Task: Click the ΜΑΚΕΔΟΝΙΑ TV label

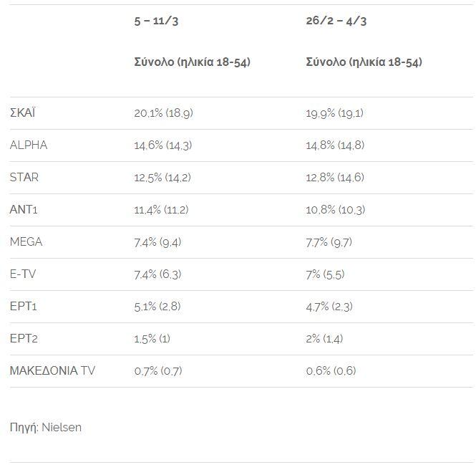Action: pos(52,370)
